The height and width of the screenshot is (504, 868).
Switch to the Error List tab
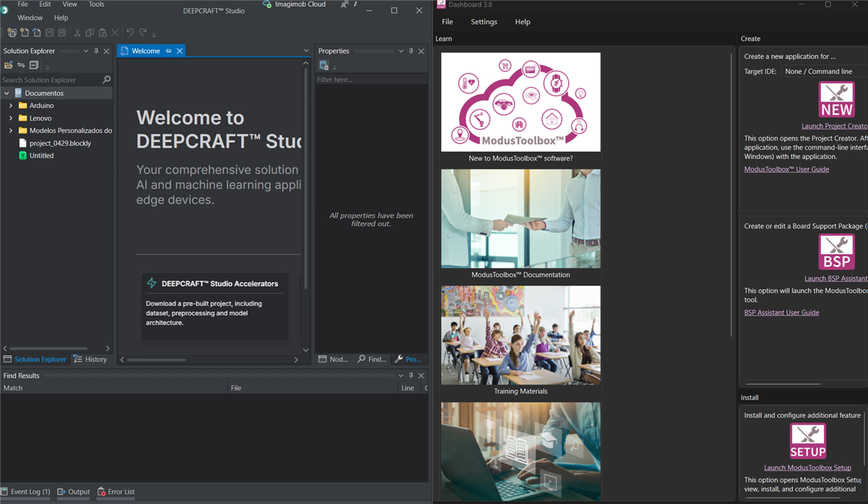(116, 492)
